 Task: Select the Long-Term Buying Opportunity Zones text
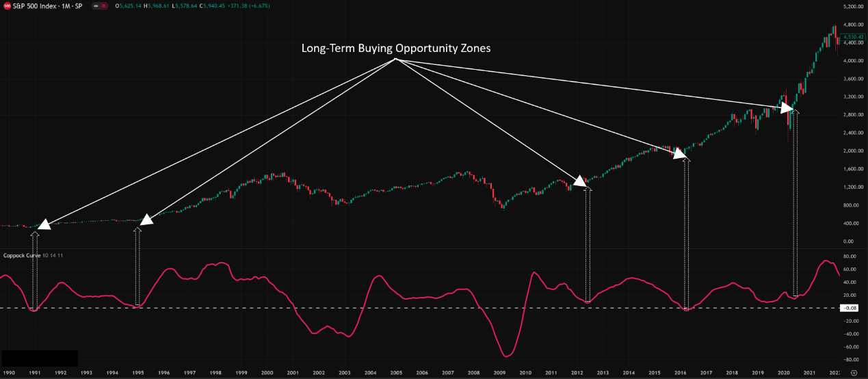[396, 49]
